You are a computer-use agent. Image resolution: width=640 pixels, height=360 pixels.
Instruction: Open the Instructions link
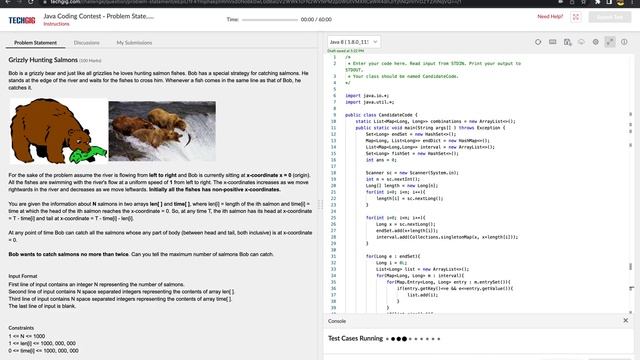click(56, 24)
